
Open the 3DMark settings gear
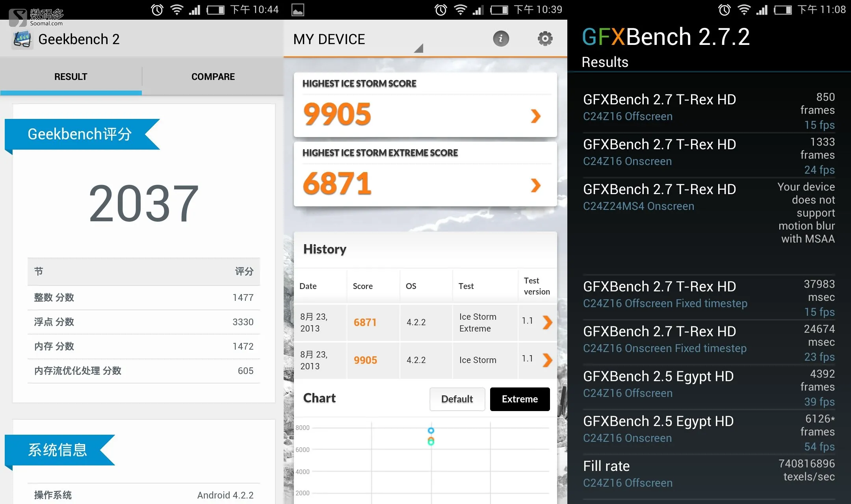(545, 39)
